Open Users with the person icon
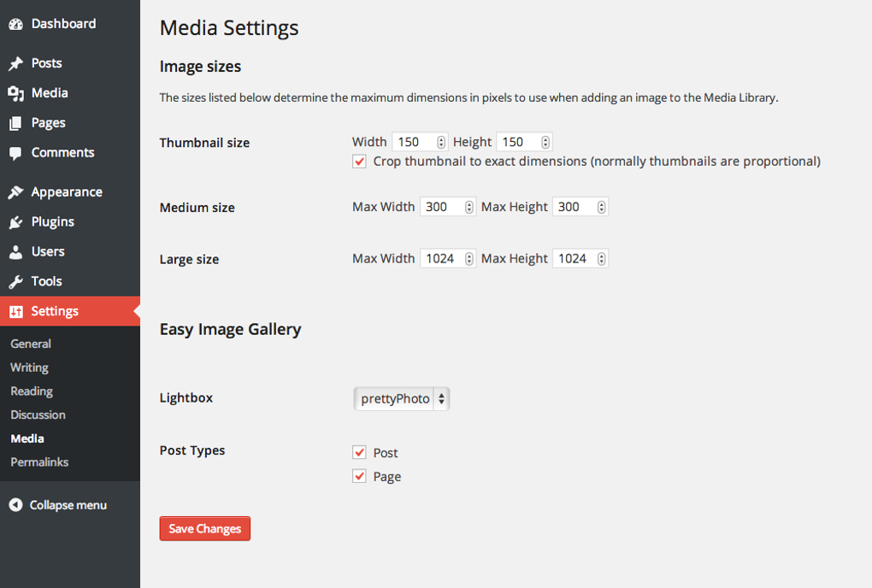 tap(15, 251)
